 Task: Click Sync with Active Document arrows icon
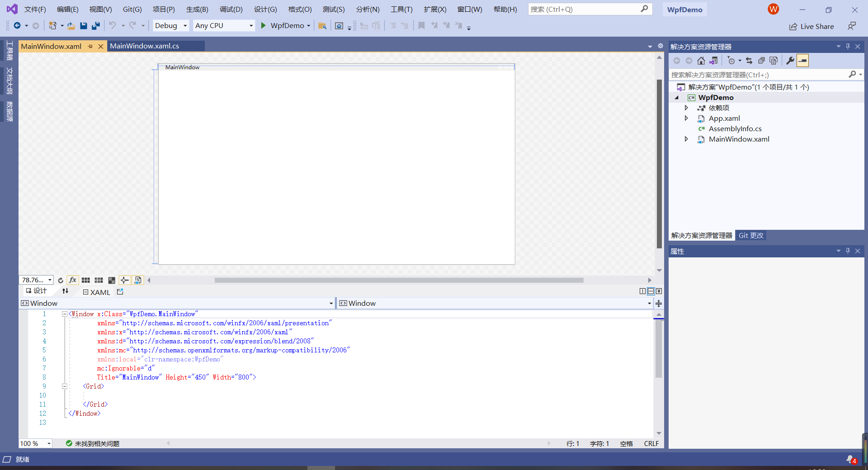pyautogui.click(x=749, y=61)
